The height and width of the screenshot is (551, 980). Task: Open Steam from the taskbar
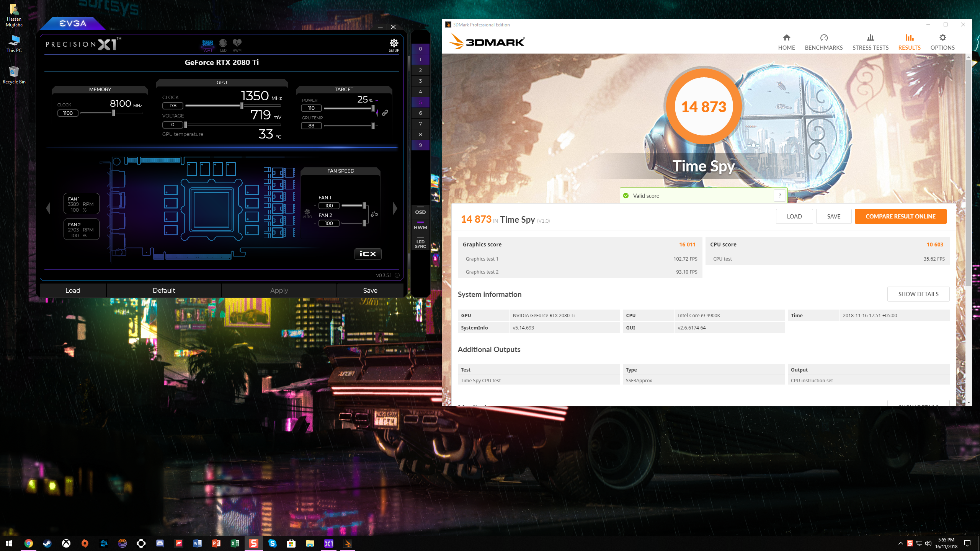pos(47,543)
